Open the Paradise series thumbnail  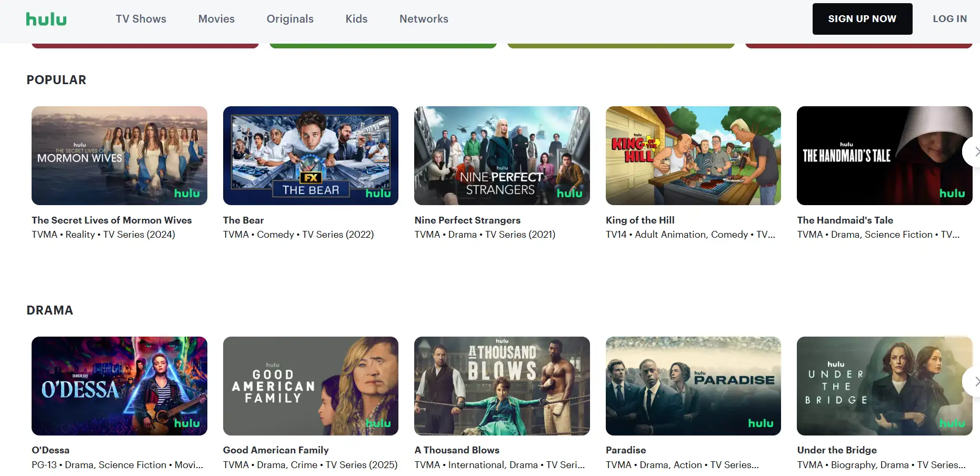(x=693, y=386)
